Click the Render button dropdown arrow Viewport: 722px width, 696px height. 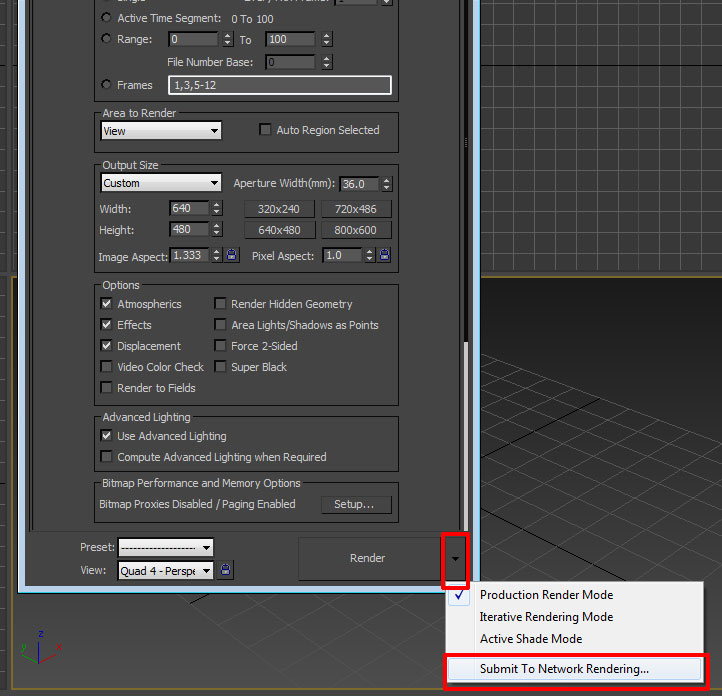pyautogui.click(x=455, y=559)
